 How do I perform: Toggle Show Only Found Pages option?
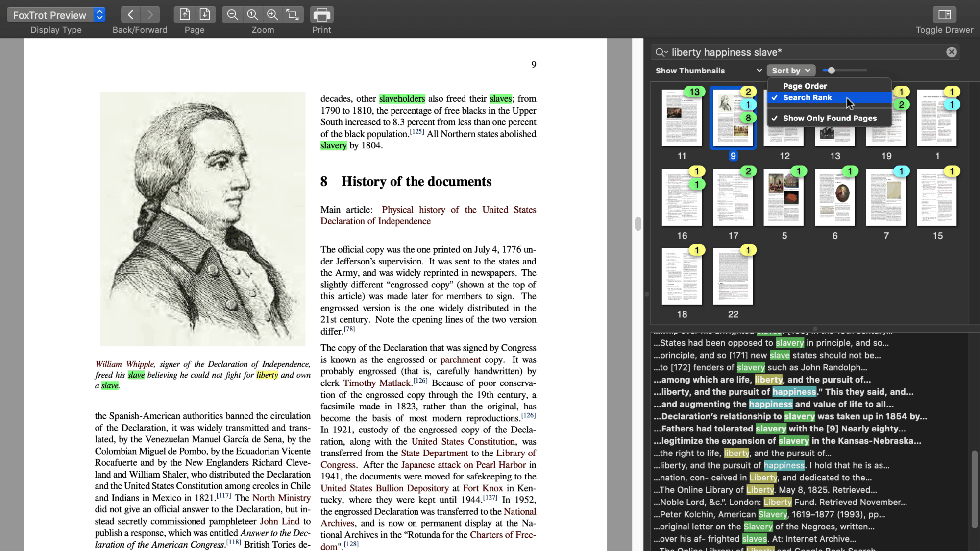pos(830,118)
